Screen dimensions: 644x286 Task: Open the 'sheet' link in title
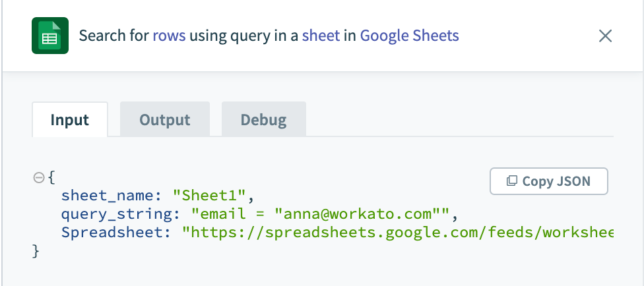tap(321, 35)
